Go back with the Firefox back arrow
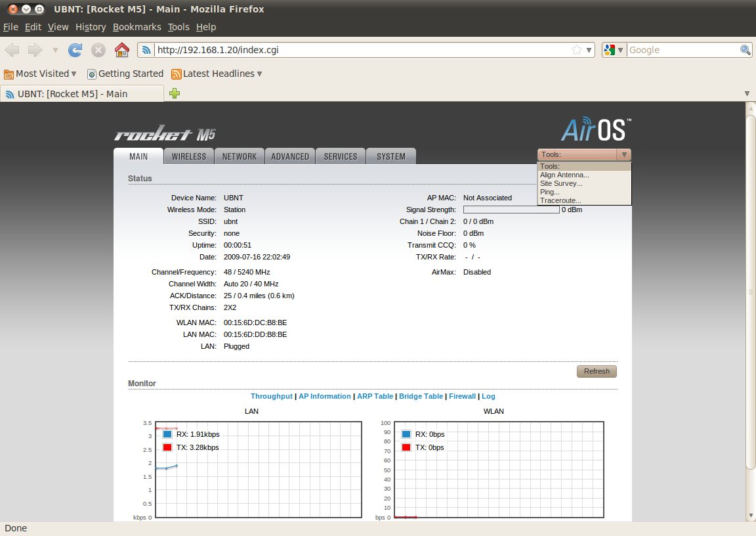Screen dimensions: 756x536 [x=12, y=50]
